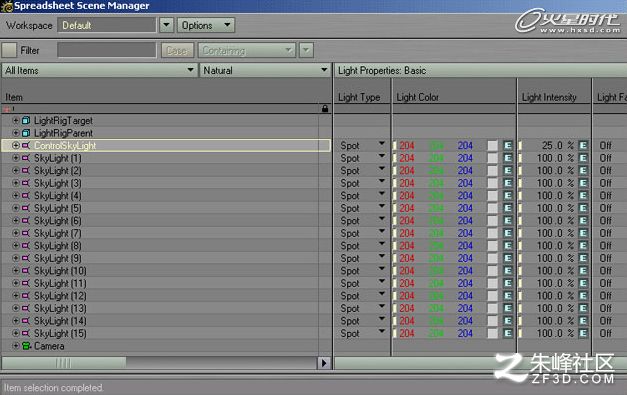Image resolution: width=627 pixels, height=395 pixels.
Task: Open the small dropdown after Containing
Action: pyautogui.click(x=306, y=50)
